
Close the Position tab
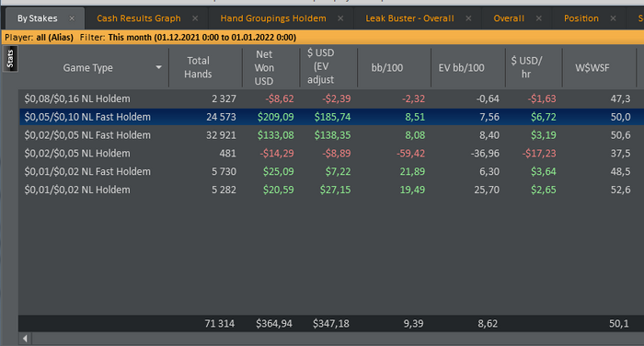(613, 18)
